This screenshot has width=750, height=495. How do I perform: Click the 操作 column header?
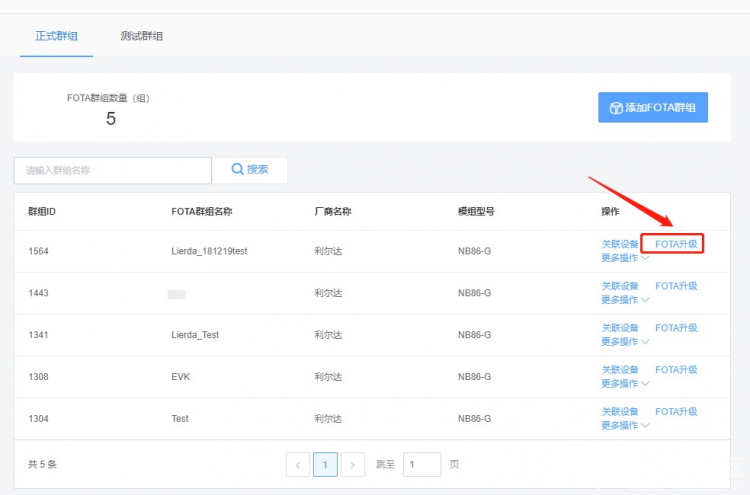(610, 211)
